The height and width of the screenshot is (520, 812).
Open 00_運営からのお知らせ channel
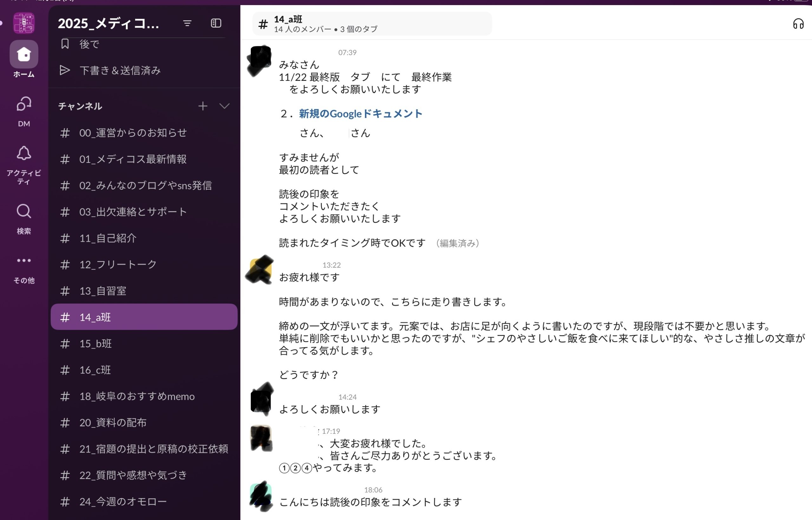[133, 133]
